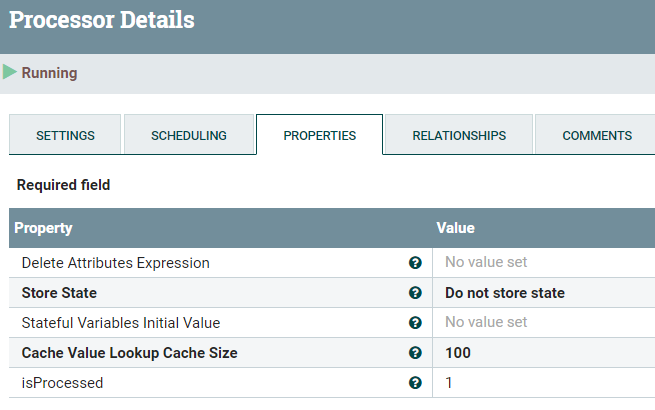Click help icon for Delete Attributes Expression
Image resolution: width=655 pixels, height=410 pixels.
point(415,263)
